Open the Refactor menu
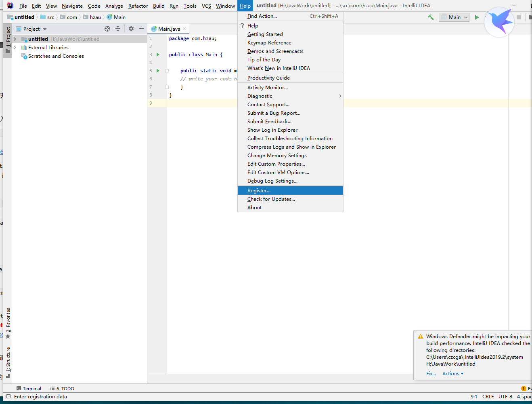The width and height of the screenshot is (532, 404). pos(138,6)
